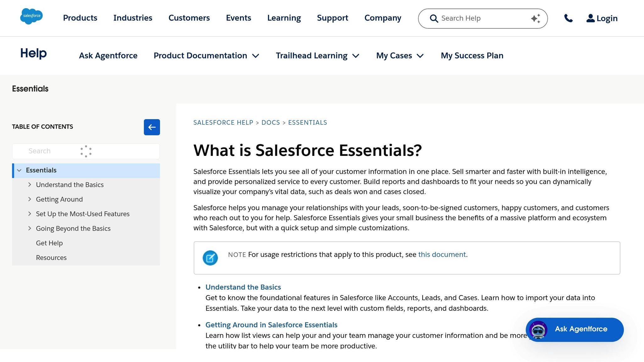644x362 pixels.
Task: Select Resources in table of contents
Action: (51, 258)
